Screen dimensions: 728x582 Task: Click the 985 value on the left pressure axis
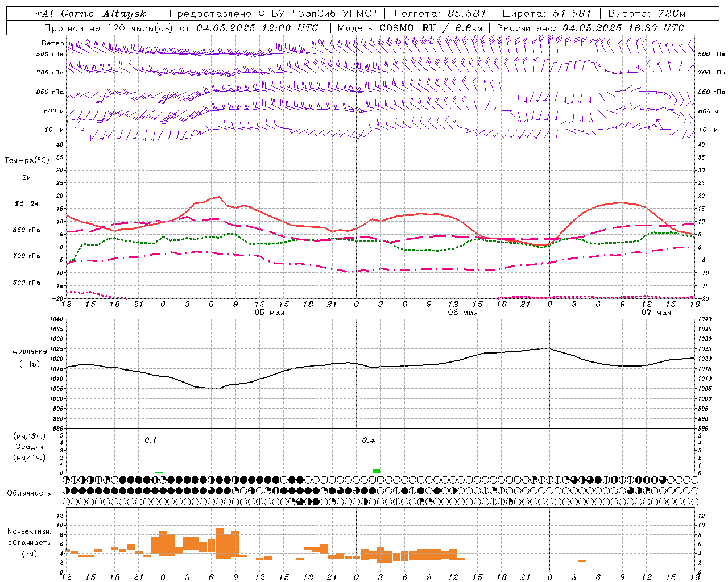click(58, 429)
